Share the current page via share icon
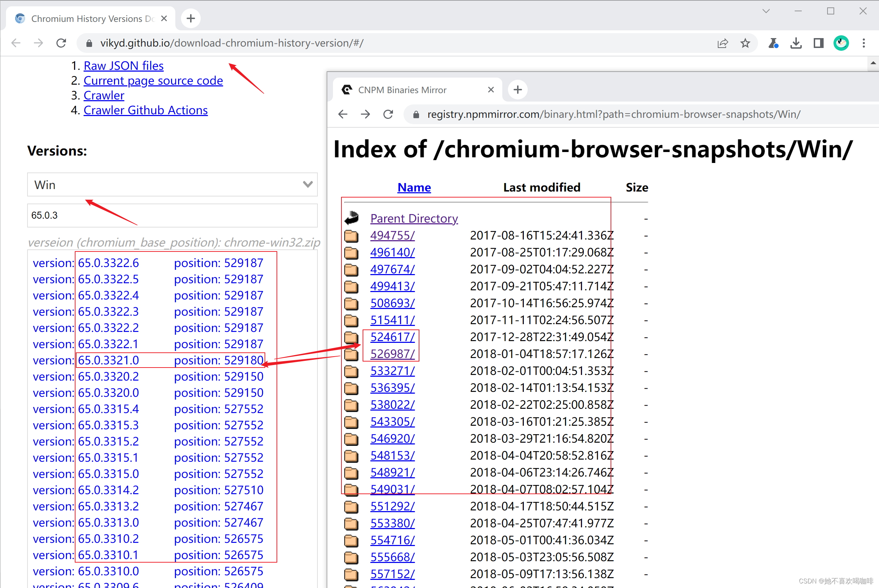 tap(722, 43)
